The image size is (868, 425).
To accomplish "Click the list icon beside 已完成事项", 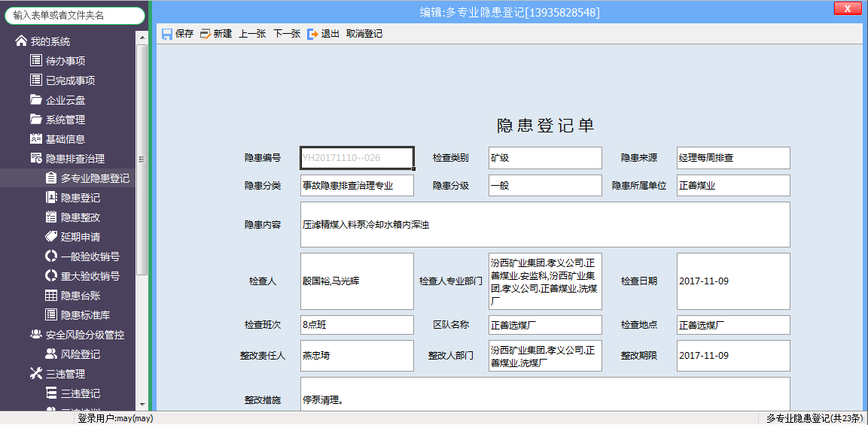I will tap(36, 80).
